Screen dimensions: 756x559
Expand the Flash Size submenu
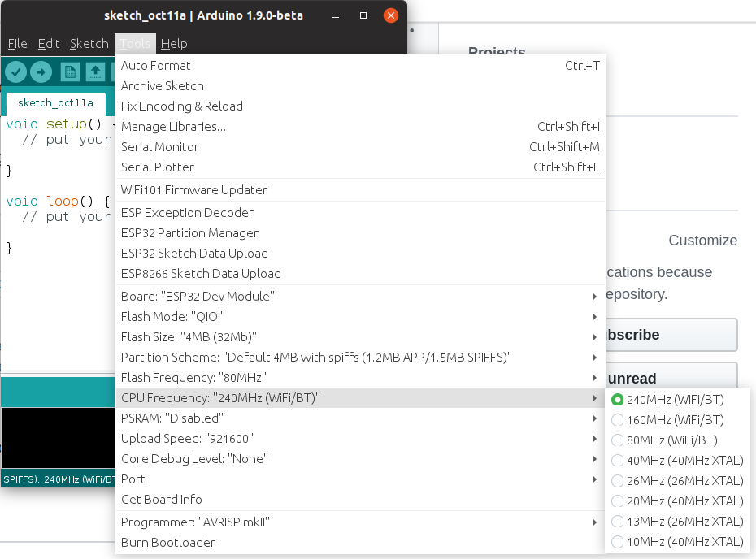click(x=360, y=337)
